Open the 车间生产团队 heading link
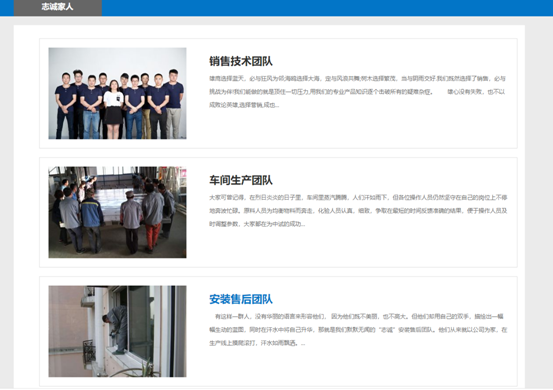This screenshot has width=553, height=390. pyautogui.click(x=241, y=180)
